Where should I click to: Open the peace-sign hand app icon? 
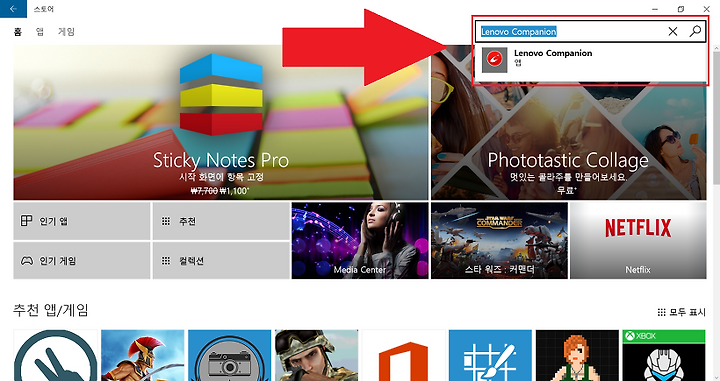[x=56, y=355]
